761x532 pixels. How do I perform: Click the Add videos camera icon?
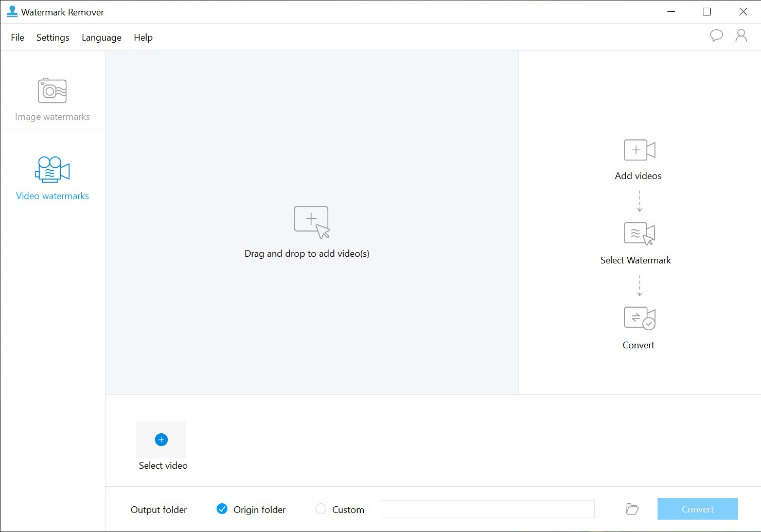pos(639,150)
